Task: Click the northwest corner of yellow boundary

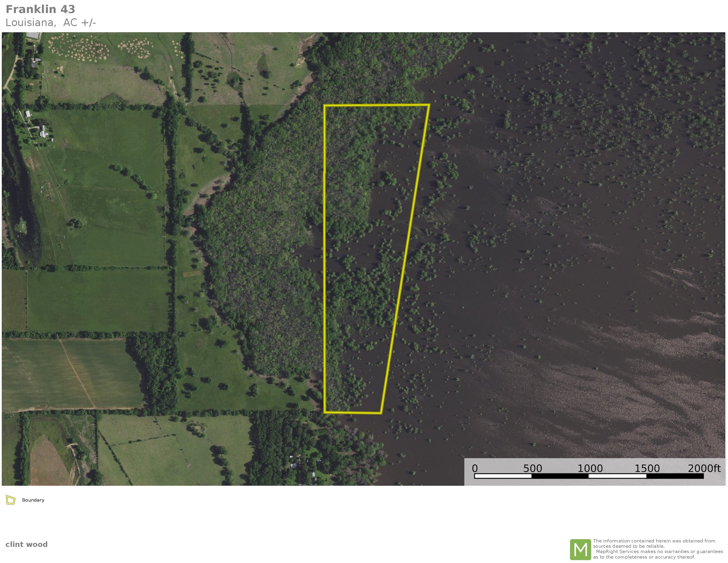Action: tap(325, 106)
